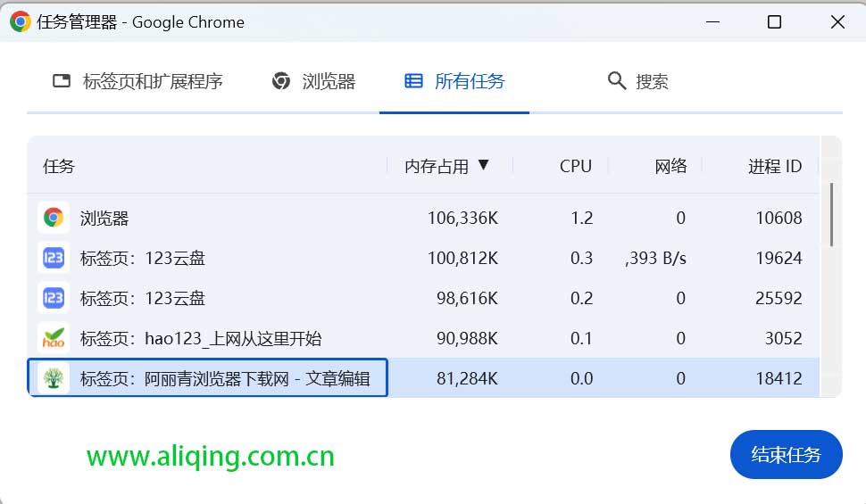Screen dimensions: 866x504
Task: Click memory value 106,336K
Action: coord(462,218)
